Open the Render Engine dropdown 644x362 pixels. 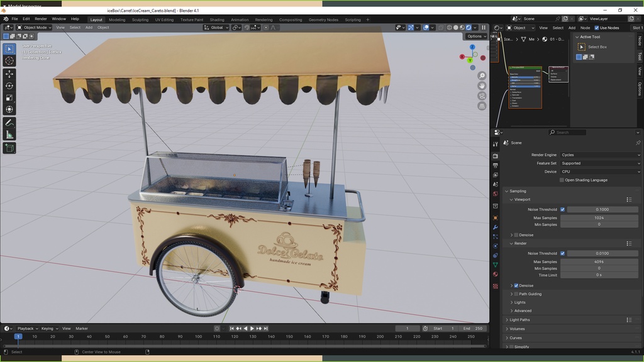(600, 155)
